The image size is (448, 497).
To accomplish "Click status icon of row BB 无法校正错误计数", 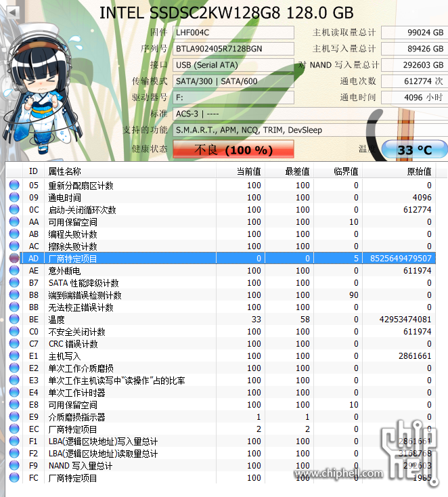I will coord(14,307).
